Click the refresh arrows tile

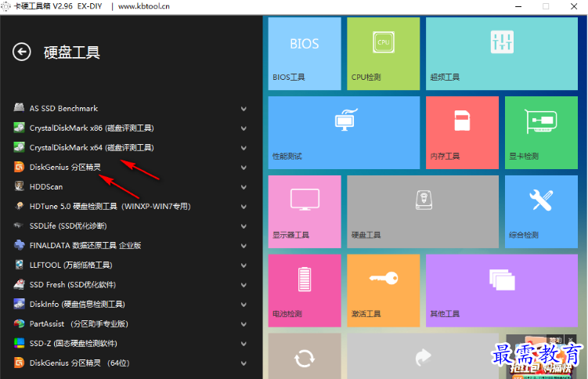pos(305,356)
